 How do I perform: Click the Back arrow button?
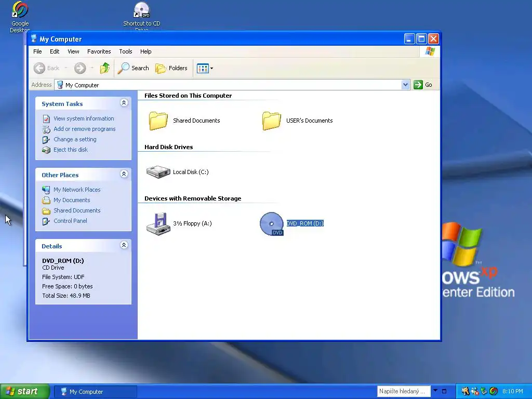(46, 68)
